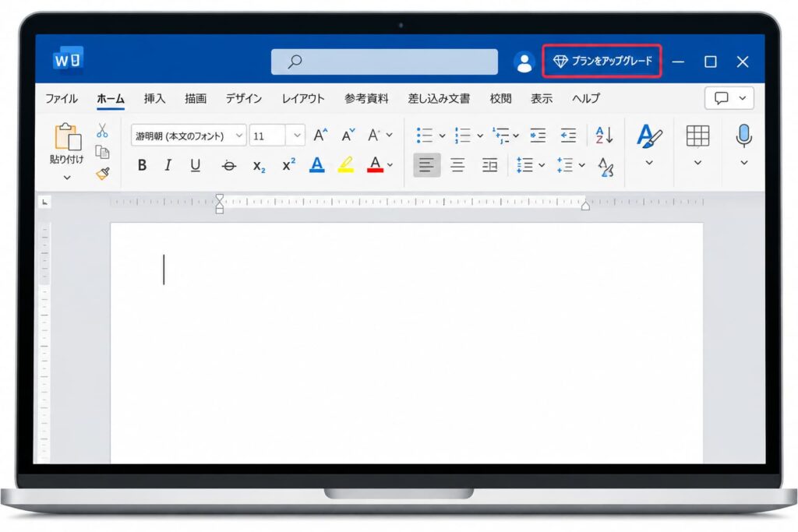798x532 pixels.
Task: Go to the デザイン tab
Action: point(243,98)
